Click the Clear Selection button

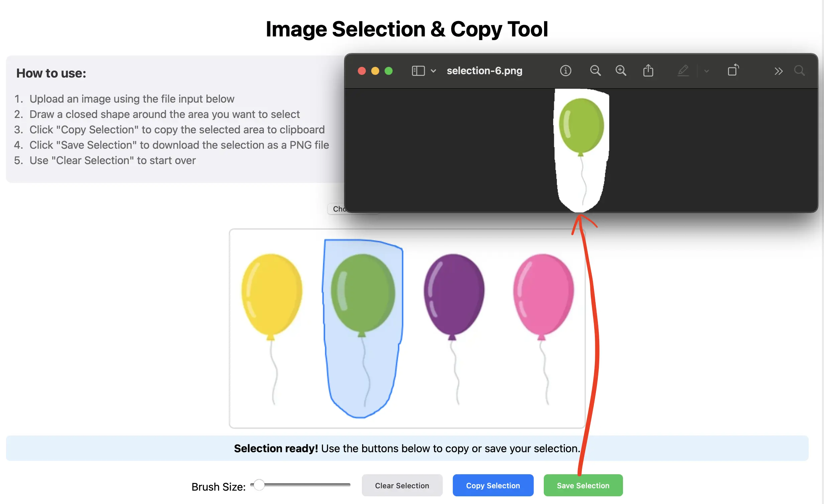click(x=402, y=485)
